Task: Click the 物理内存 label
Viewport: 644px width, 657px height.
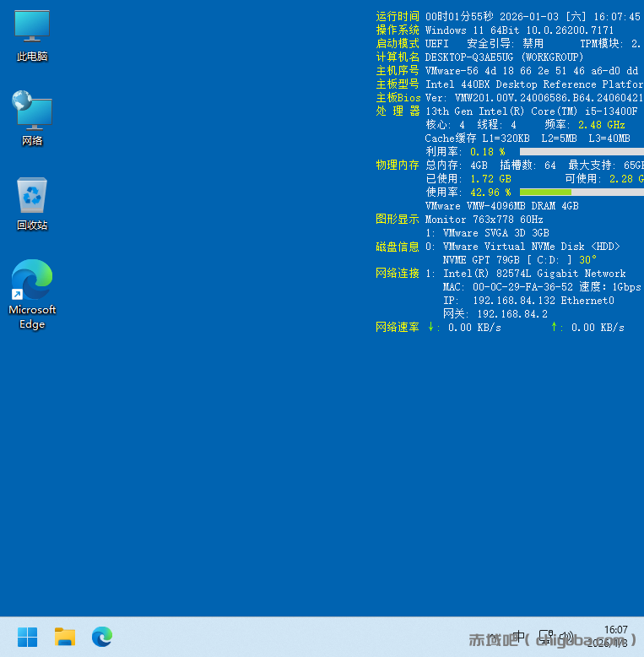Action: click(x=397, y=165)
